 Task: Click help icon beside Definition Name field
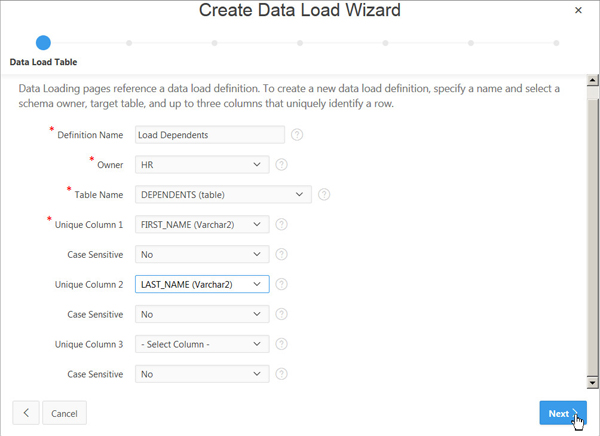tap(297, 135)
